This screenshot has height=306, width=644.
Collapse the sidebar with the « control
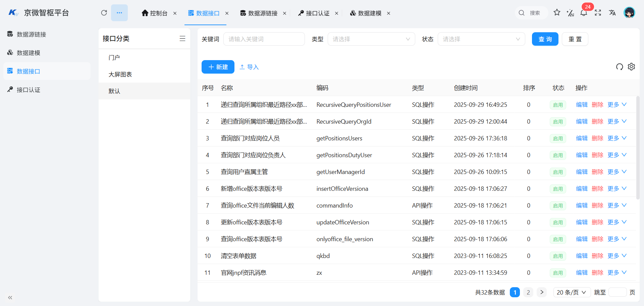coord(10,298)
